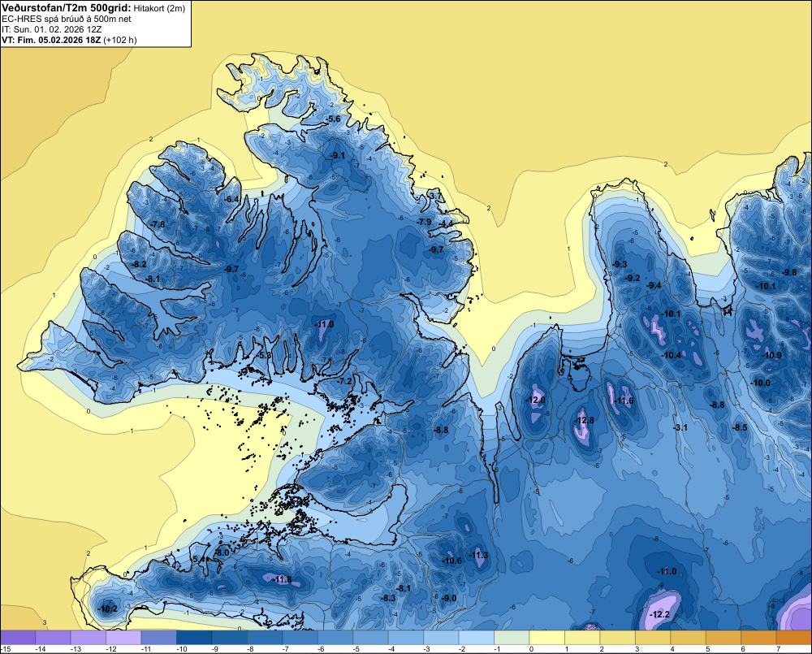Click the -11.6 temperature label
812x654 pixels.
pyautogui.click(x=624, y=401)
